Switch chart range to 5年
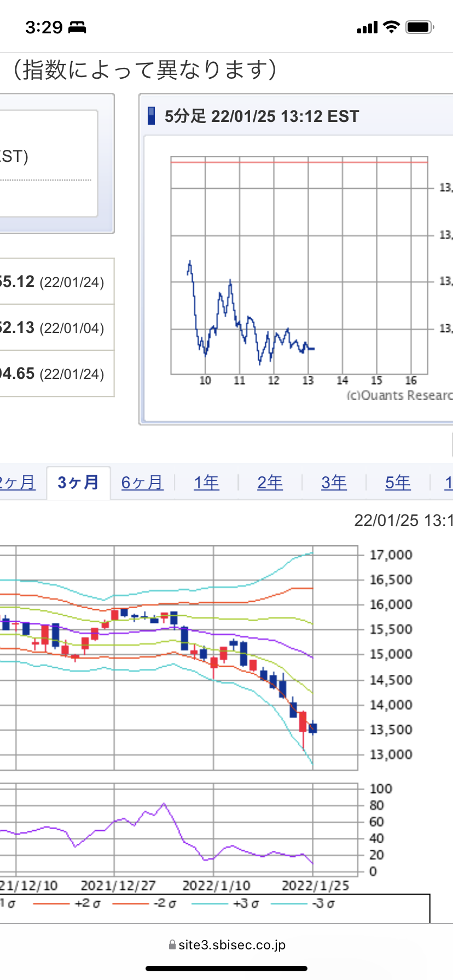453x980 pixels. coord(398,482)
